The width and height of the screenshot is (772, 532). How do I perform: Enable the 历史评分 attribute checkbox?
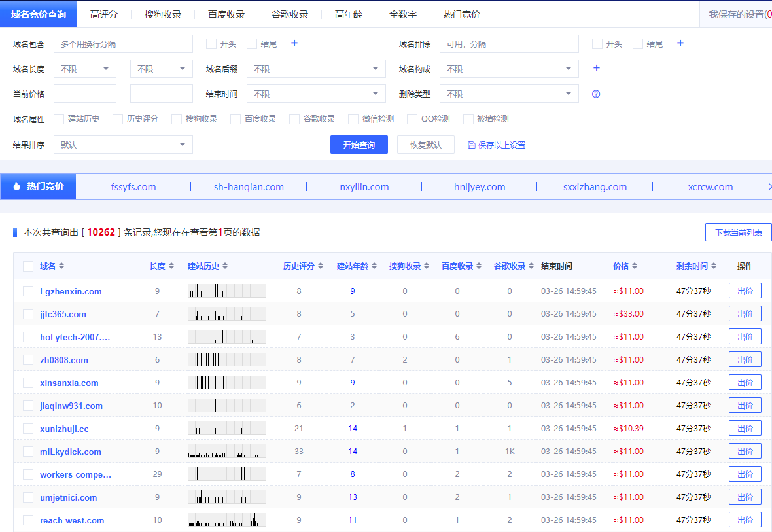(118, 119)
